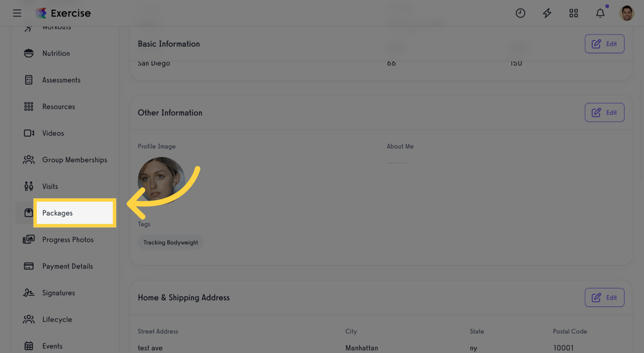Image resolution: width=644 pixels, height=353 pixels.
Task: Edit the Basic Information section
Action: pos(604,43)
